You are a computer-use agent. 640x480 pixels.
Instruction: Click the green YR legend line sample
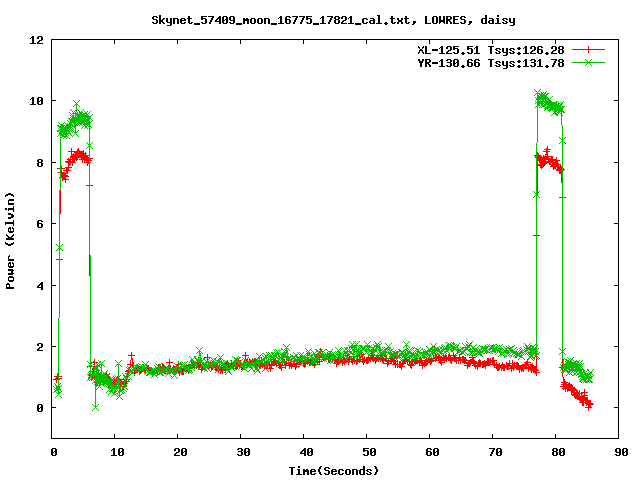coord(588,62)
